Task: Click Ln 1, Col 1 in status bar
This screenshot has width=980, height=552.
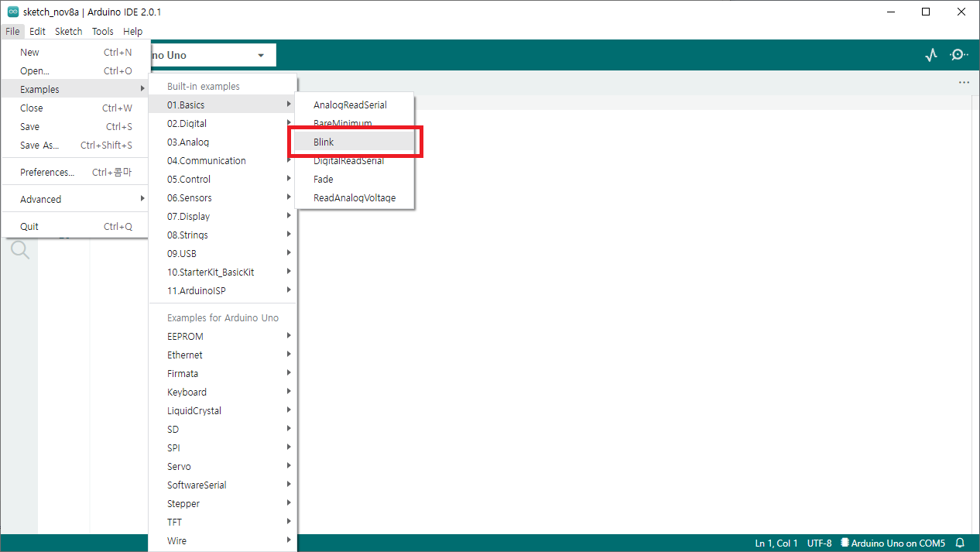Action: point(776,543)
